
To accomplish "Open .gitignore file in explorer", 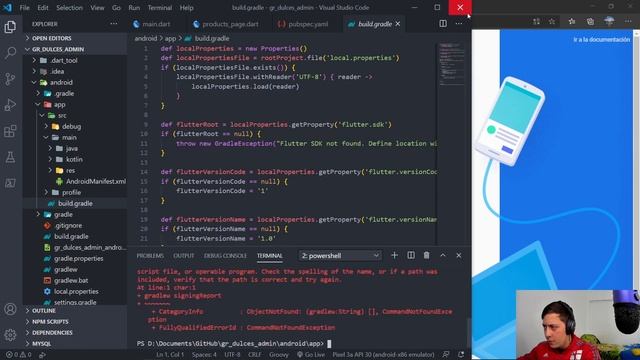I will (x=75, y=225).
